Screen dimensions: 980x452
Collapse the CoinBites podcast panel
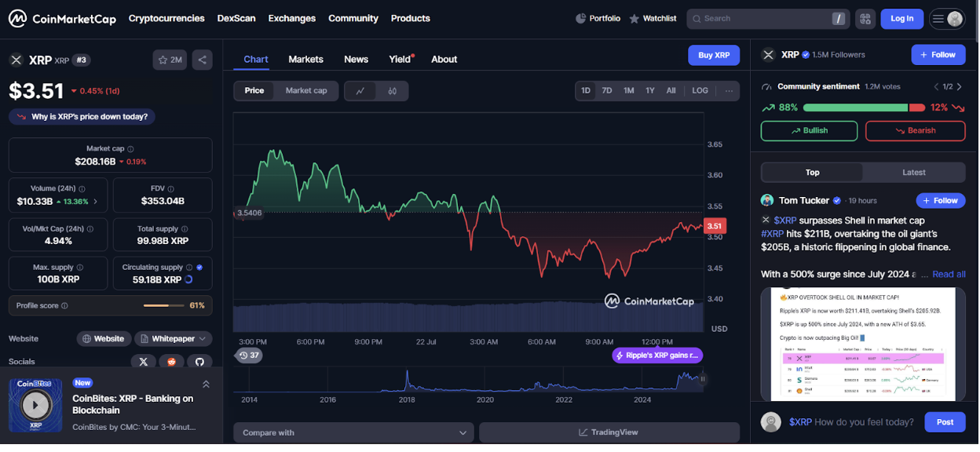click(206, 384)
